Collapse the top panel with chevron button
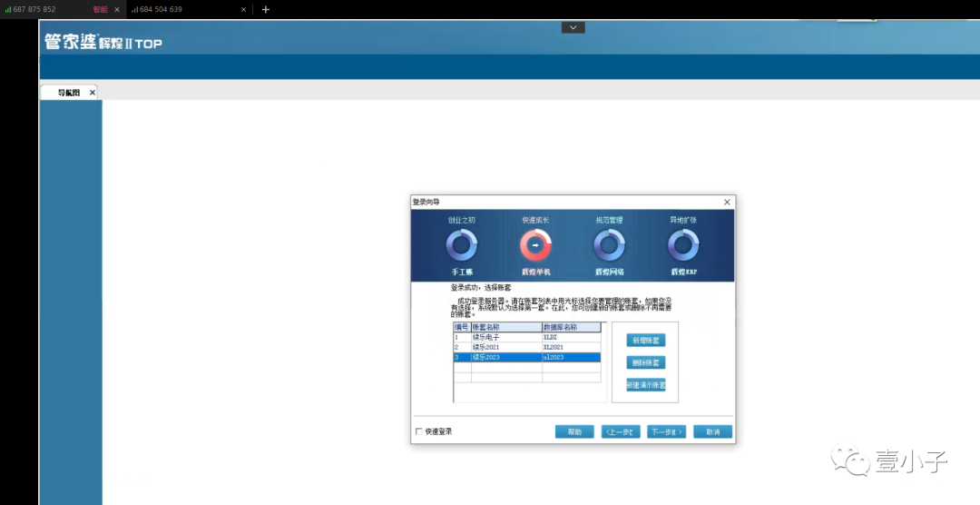The height and width of the screenshot is (505, 980). [x=573, y=27]
